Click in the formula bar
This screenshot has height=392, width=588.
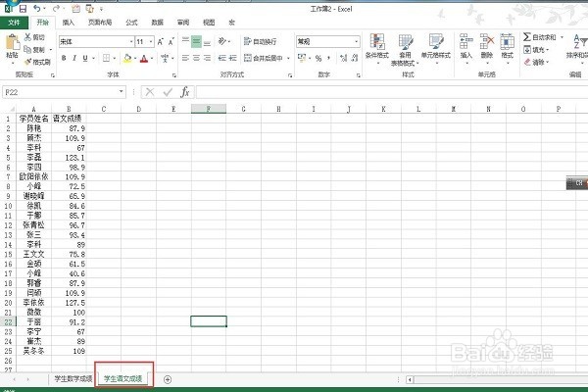click(x=391, y=92)
